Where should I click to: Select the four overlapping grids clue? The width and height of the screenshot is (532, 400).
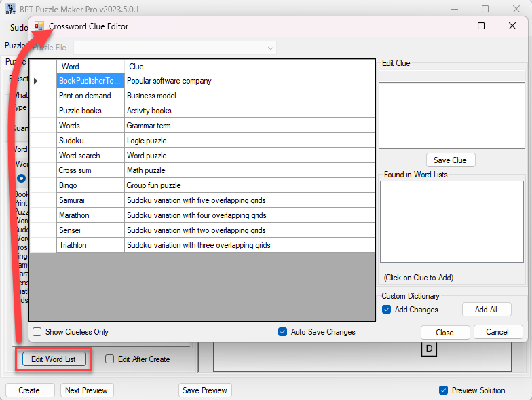coord(250,215)
